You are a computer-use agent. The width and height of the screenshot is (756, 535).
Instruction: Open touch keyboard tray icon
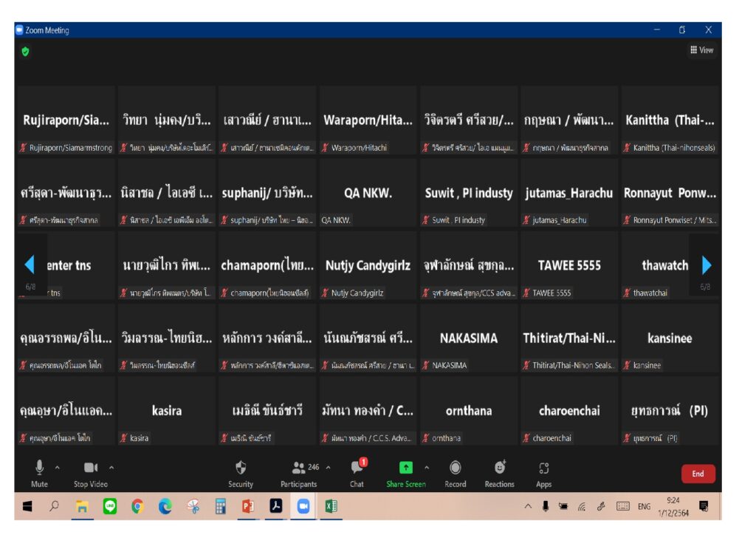[623, 506]
